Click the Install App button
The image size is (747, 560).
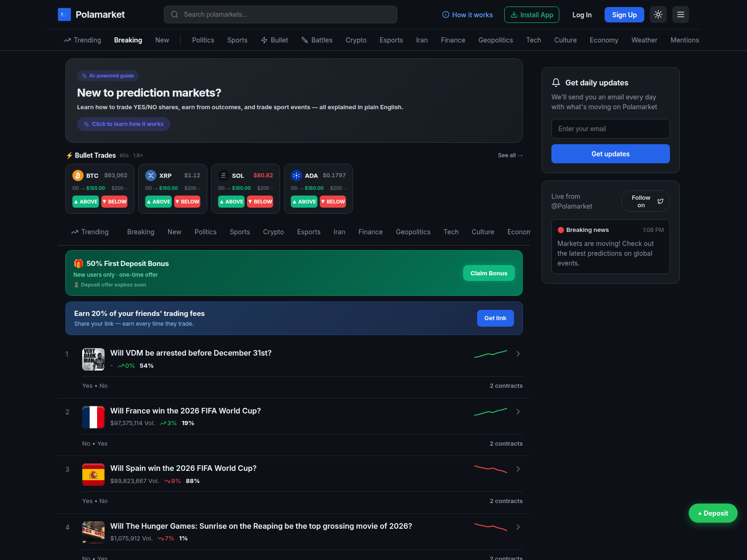[x=532, y=15]
